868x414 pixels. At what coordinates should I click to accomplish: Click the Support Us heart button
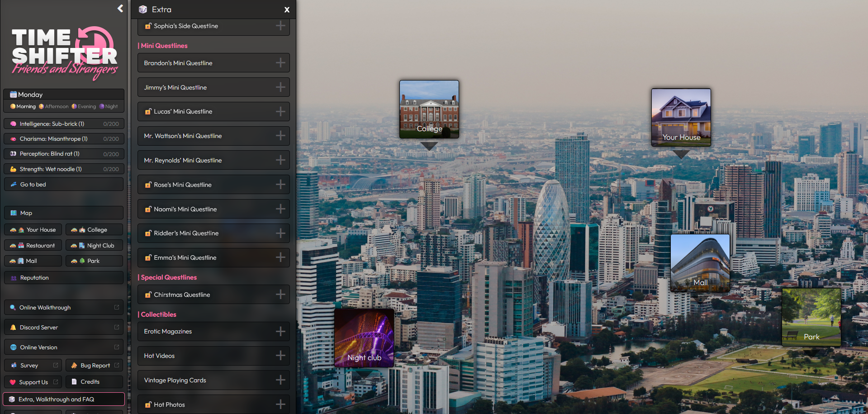coord(33,382)
